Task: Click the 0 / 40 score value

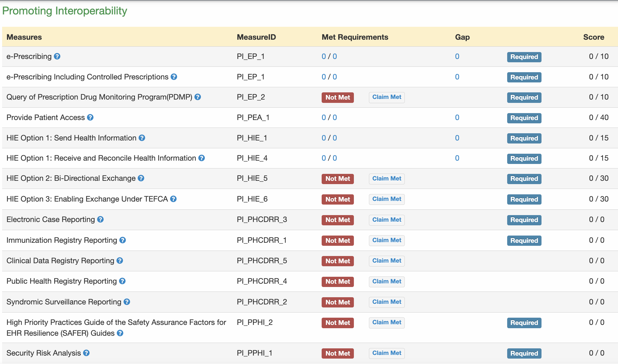Action: point(599,117)
